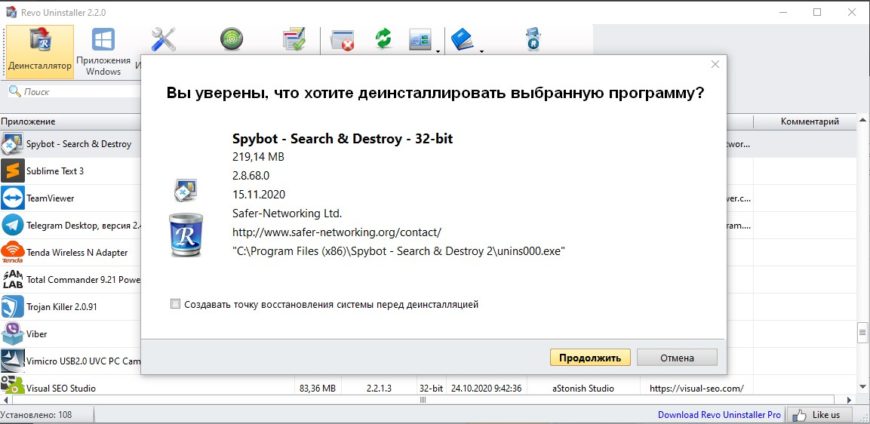Expand the help book dropdown arrow
This screenshot has width=870, height=424.
(481, 52)
